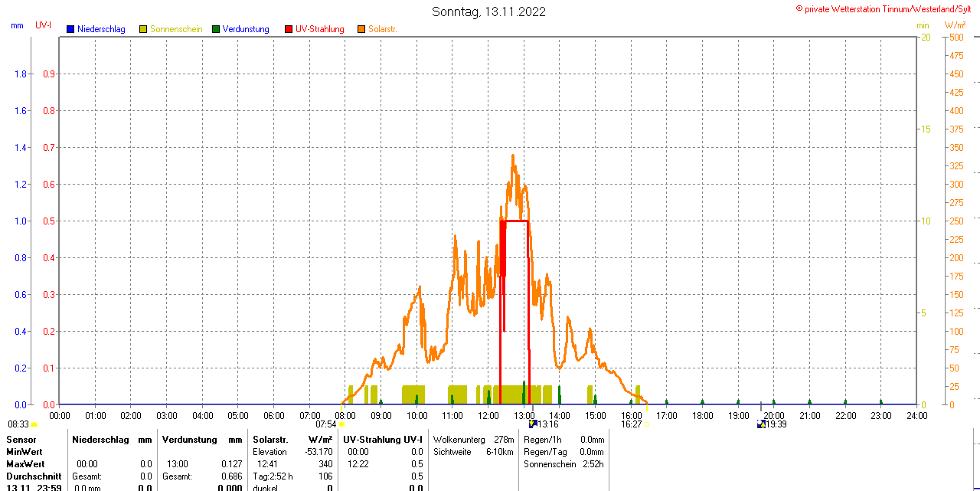Click the sunset marker next to 16:27

coord(647,424)
